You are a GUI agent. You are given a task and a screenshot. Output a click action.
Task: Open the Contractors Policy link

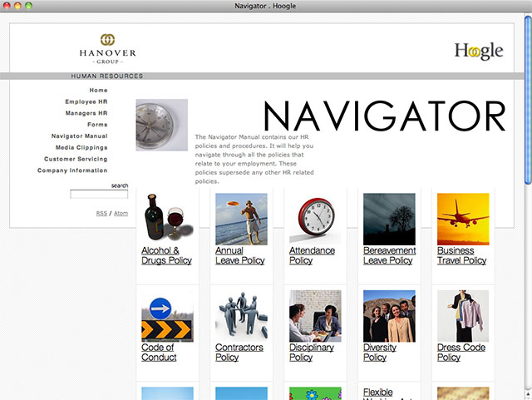point(239,352)
